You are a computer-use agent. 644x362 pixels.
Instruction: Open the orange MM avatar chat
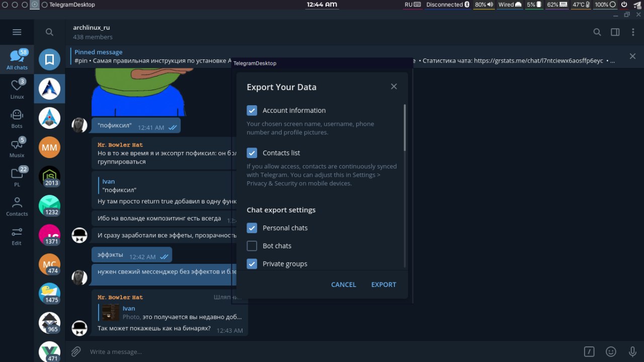(49, 148)
